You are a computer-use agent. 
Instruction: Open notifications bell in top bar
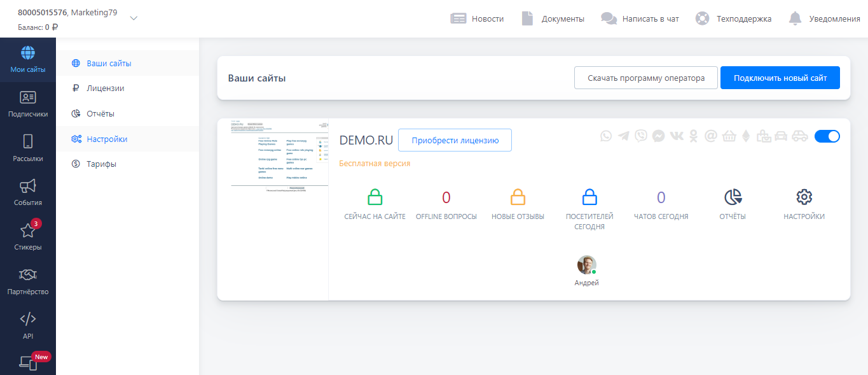point(795,18)
